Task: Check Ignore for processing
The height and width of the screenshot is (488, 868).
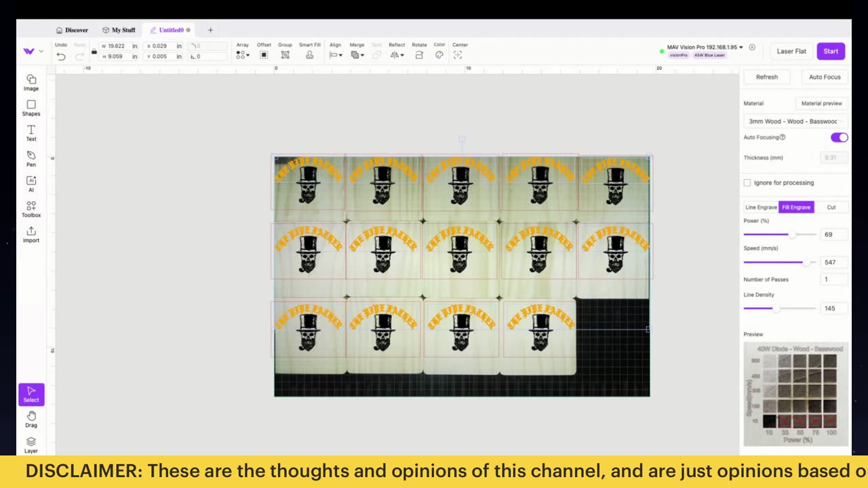Action: pos(747,182)
